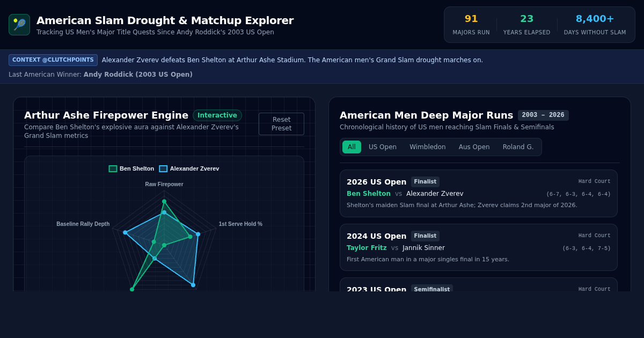644x338 pixels.
Task: Click the Finalist badge on 2026 US Open
Action: point(425,182)
